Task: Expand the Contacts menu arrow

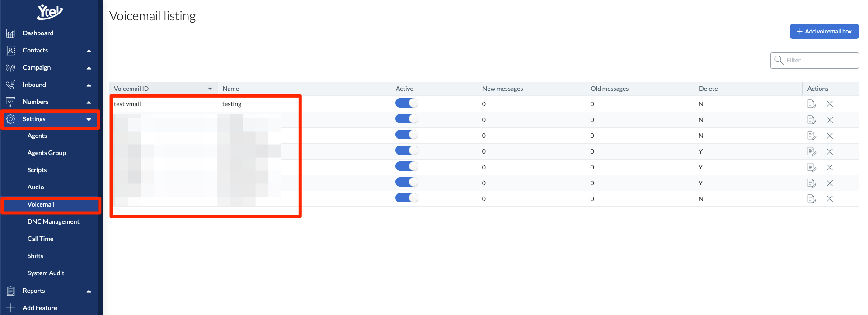Action: (x=89, y=51)
